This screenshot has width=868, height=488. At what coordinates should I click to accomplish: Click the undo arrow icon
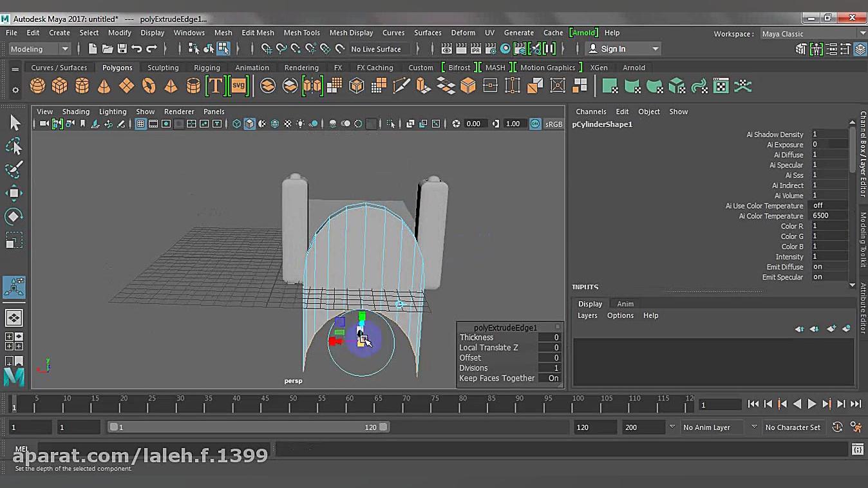pyautogui.click(x=137, y=49)
